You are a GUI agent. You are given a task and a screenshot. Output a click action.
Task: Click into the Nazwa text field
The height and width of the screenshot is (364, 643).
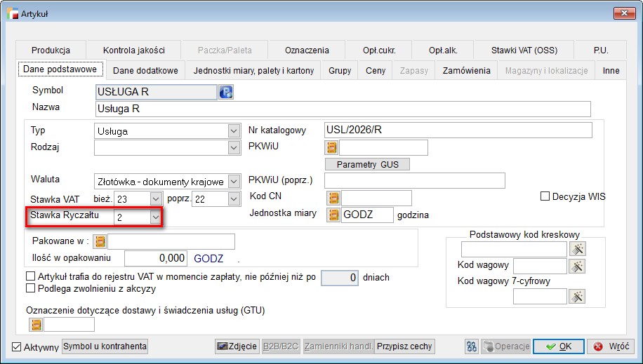[x=343, y=109]
